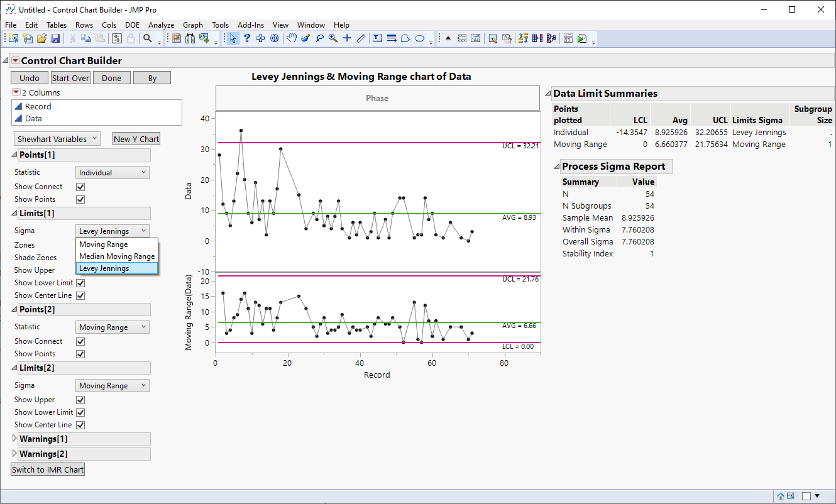836x504 pixels.
Task: Open the Analyze menu
Action: pos(161,25)
